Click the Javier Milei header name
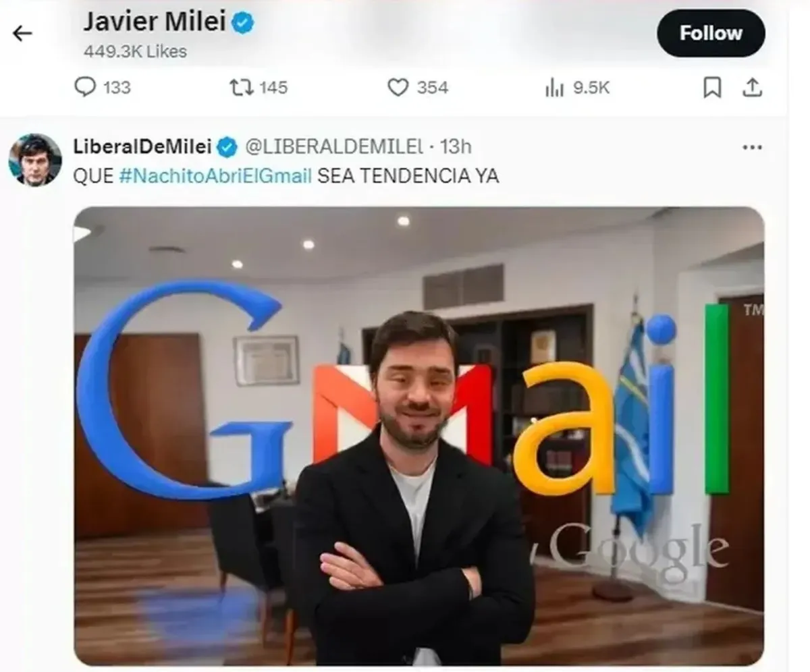The width and height of the screenshot is (810, 672). coord(155,22)
